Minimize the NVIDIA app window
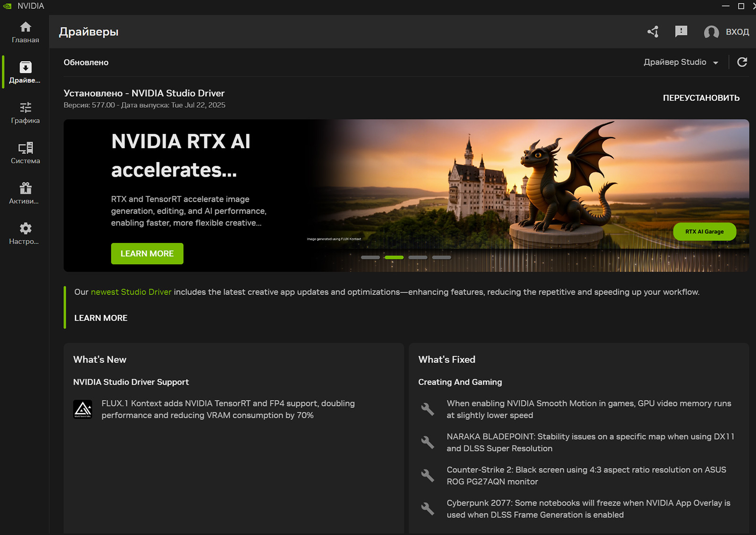 point(726,6)
